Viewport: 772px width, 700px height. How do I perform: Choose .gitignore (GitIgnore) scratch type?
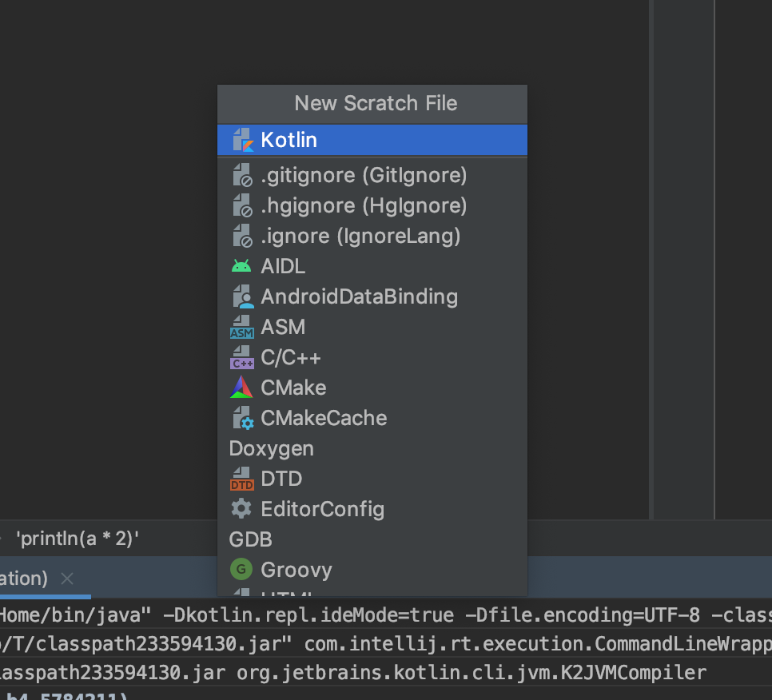click(372, 175)
